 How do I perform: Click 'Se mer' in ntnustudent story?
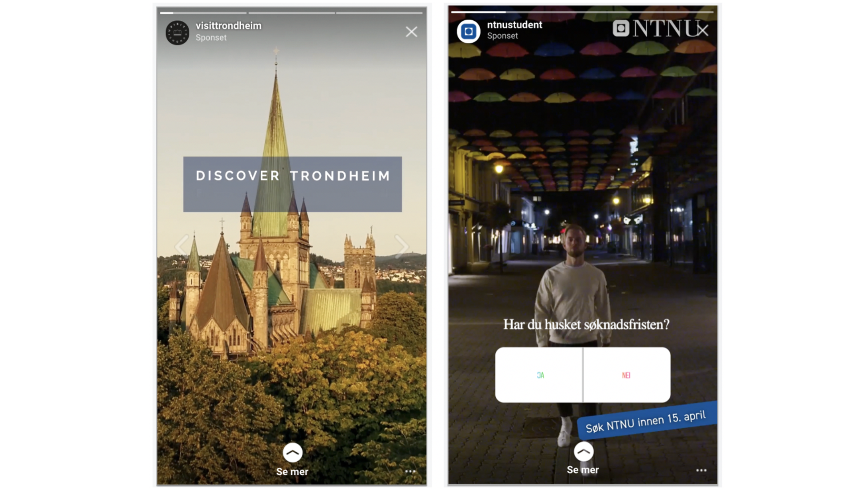(583, 459)
